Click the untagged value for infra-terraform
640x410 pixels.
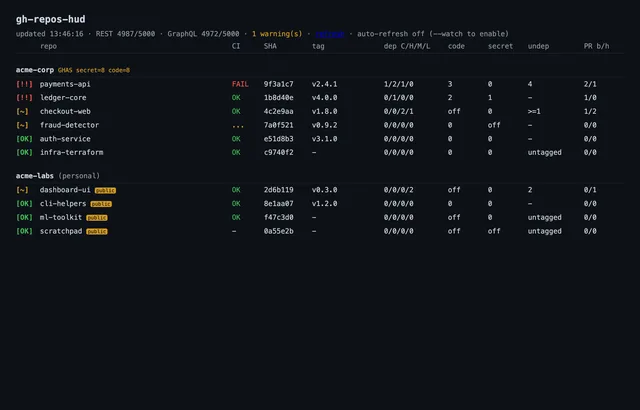pos(544,153)
